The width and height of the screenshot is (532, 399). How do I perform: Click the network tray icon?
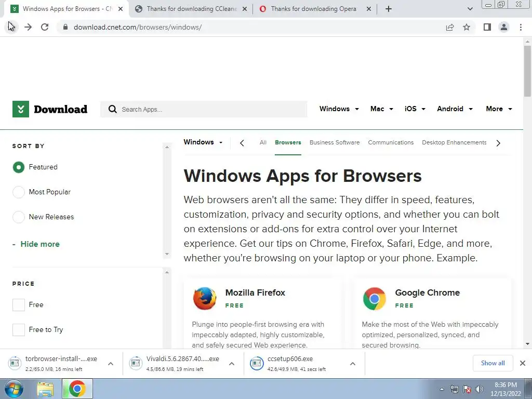(454, 389)
